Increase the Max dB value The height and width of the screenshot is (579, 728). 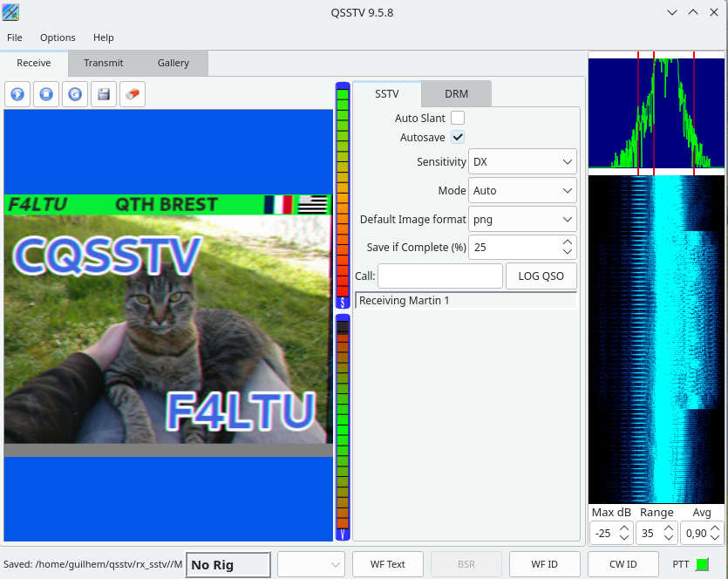(x=624, y=528)
